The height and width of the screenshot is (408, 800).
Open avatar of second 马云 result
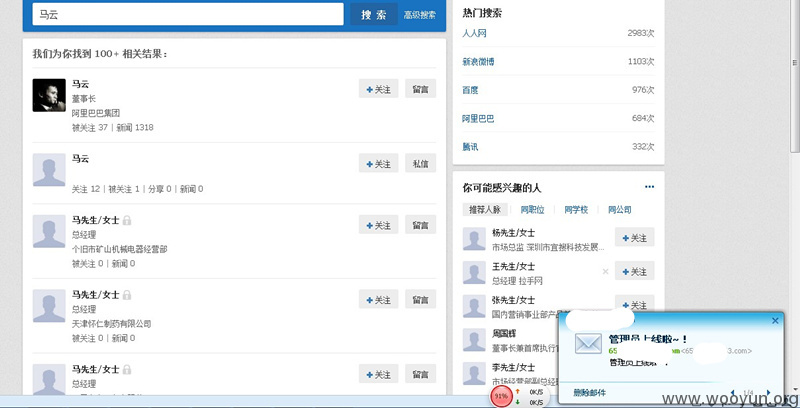point(49,170)
